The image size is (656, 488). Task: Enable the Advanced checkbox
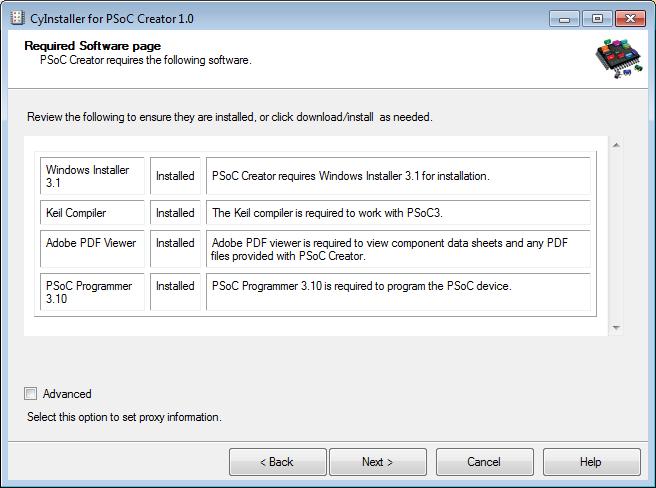coord(30,393)
